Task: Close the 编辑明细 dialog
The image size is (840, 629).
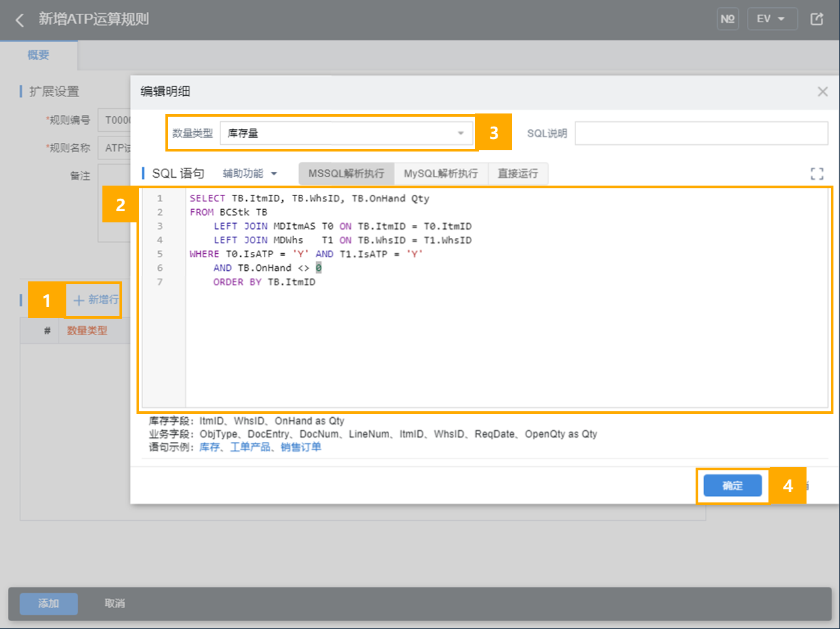Action: point(822,92)
